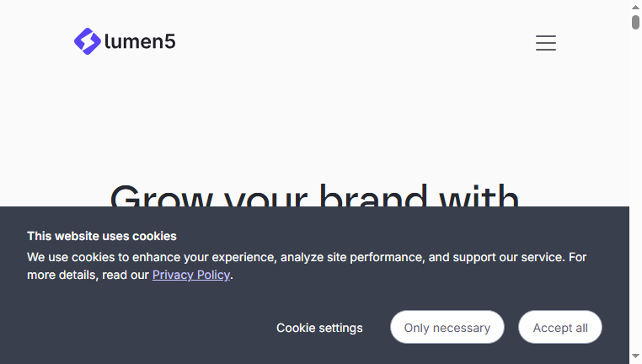The height and width of the screenshot is (364, 642).
Task: Click the "Grow your brand with" headline
Action: click(314, 195)
